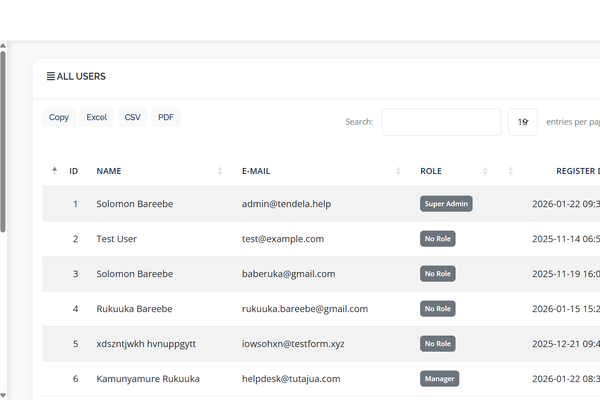Click the sort arrows after the E-MAIL column
600x400 pixels.
[399, 171]
